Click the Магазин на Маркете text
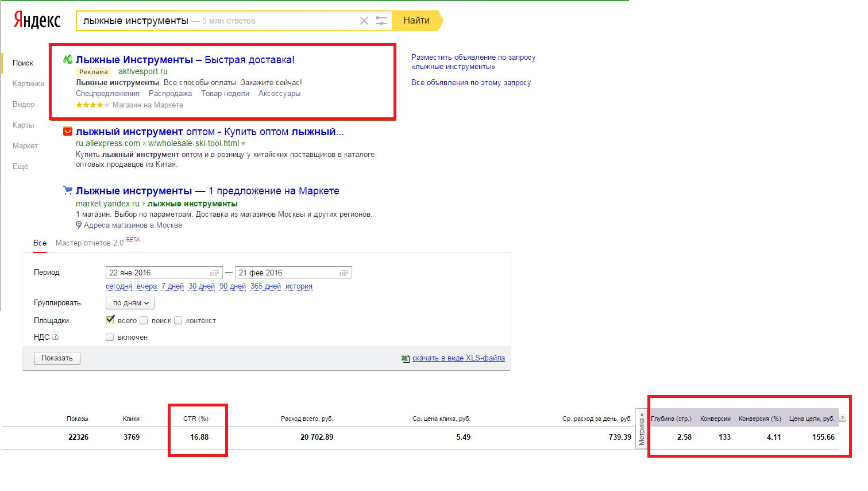The height and width of the screenshot is (491, 868). 148,105
